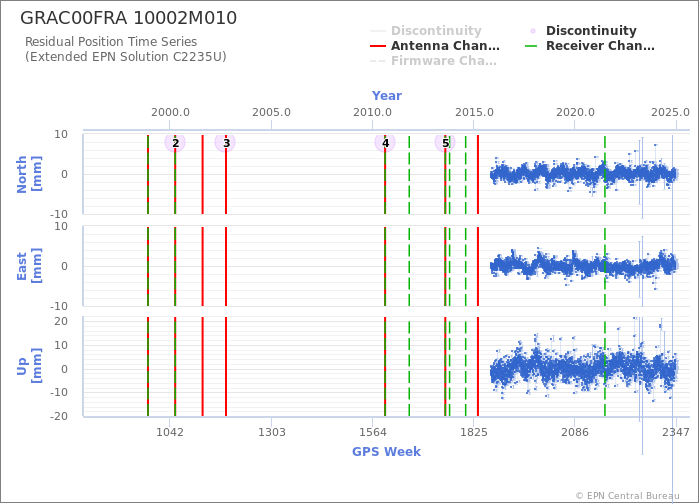Click the red antenna change line right of 2015.0 in East panel
700x504 pixels.
coord(478,267)
